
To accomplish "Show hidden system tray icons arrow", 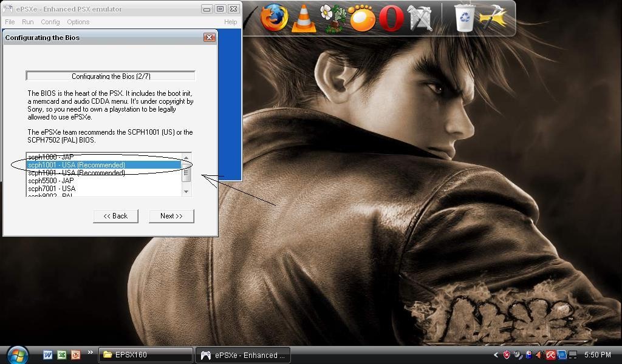I will pyautogui.click(x=496, y=355).
